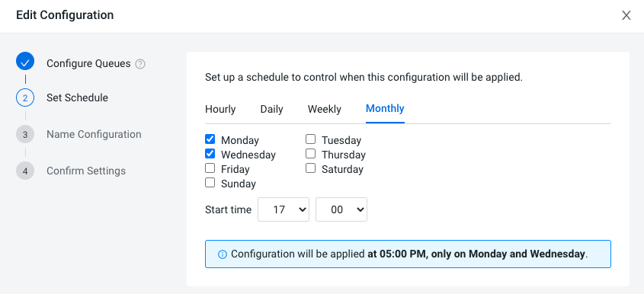Click the info icon in the blue banner

tap(223, 254)
